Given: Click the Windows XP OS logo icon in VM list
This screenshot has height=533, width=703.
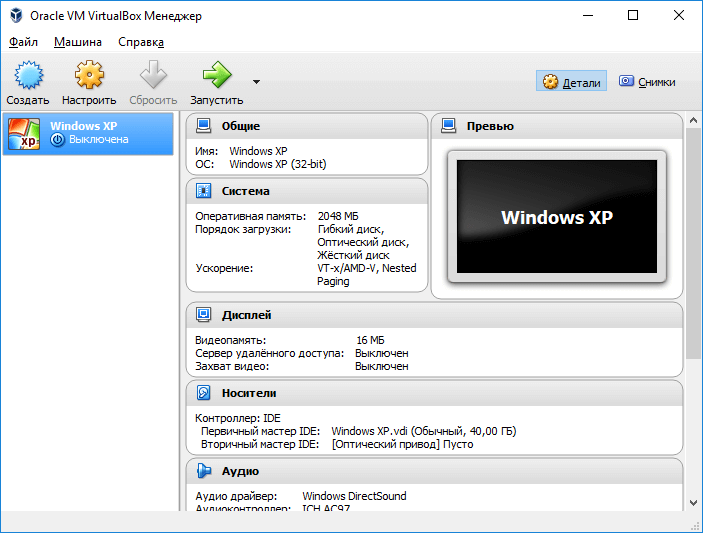Looking at the screenshot, I should 24,134.
